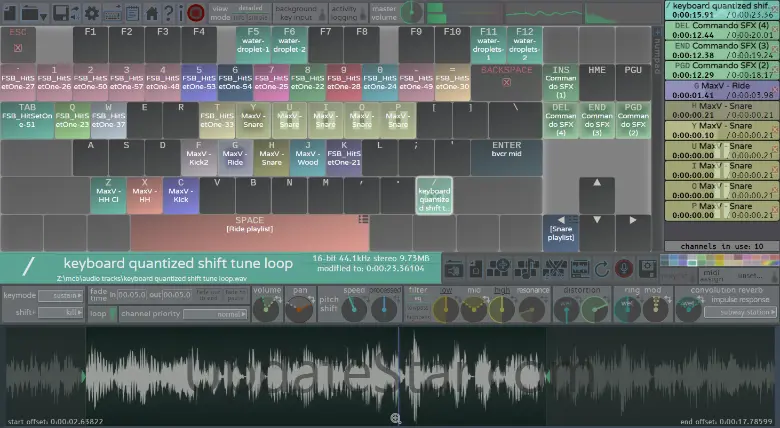Toggle fade out to end option
The image size is (780, 428).
[208, 295]
